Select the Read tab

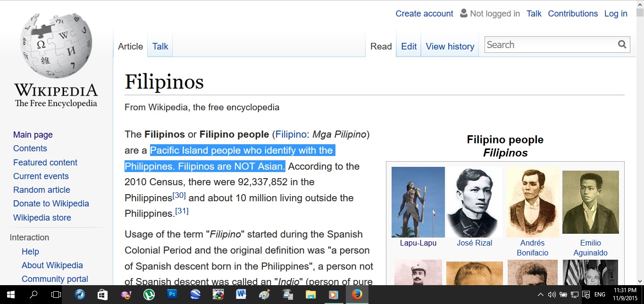381,46
